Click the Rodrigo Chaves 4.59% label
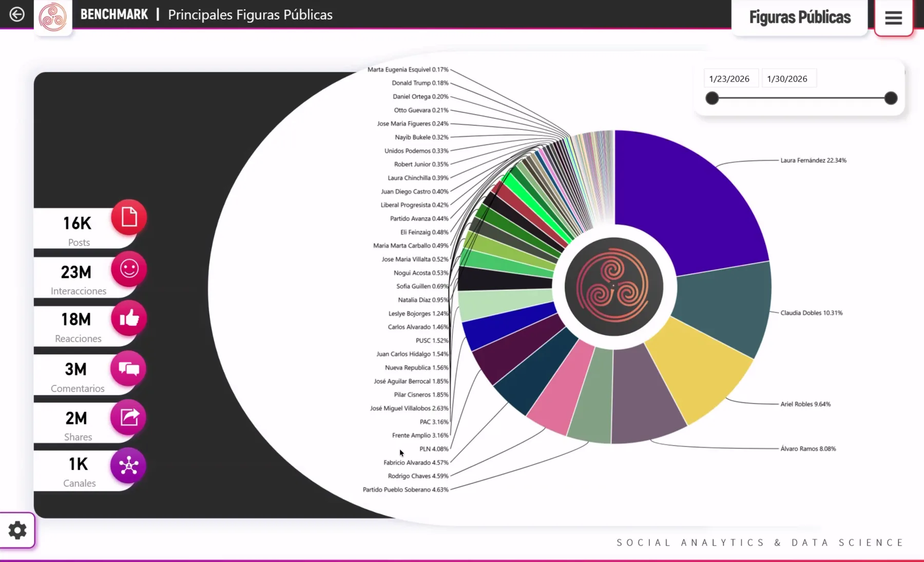The width and height of the screenshot is (924, 562). (x=418, y=476)
